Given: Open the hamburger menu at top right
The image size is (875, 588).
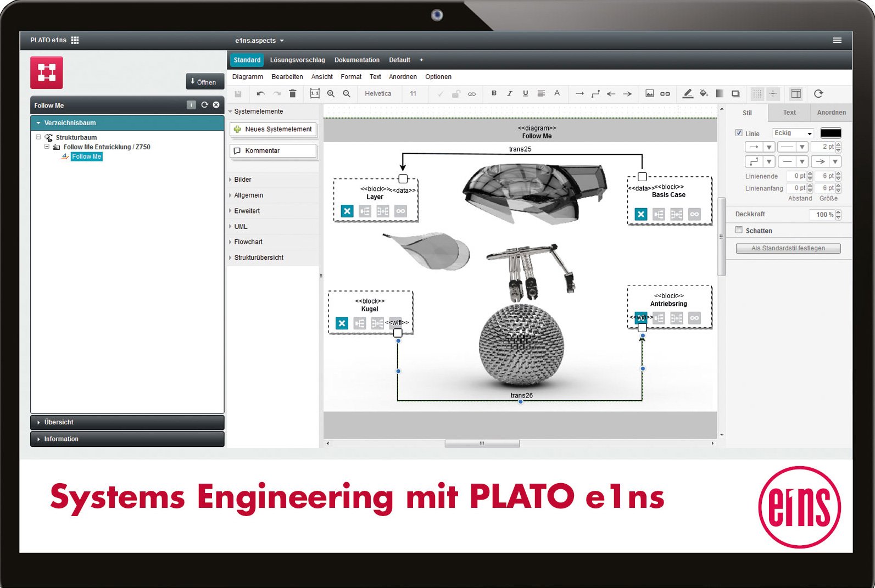Looking at the screenshot, I should click(837, 40).
